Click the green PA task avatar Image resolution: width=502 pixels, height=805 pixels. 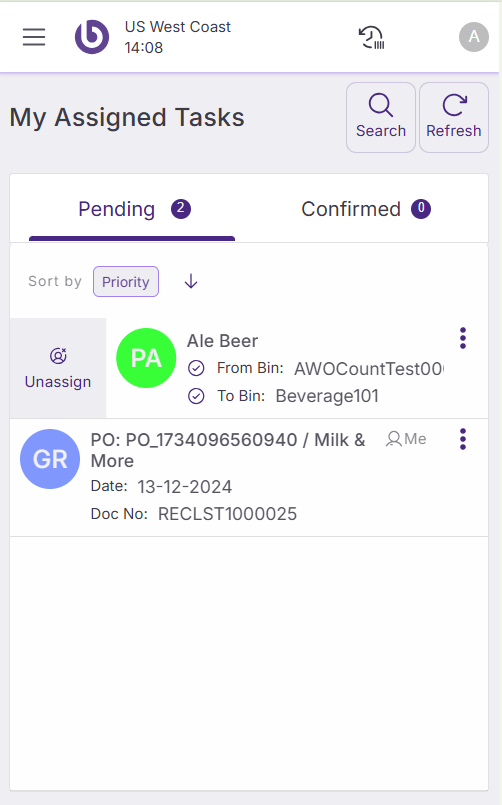point(146,358)
